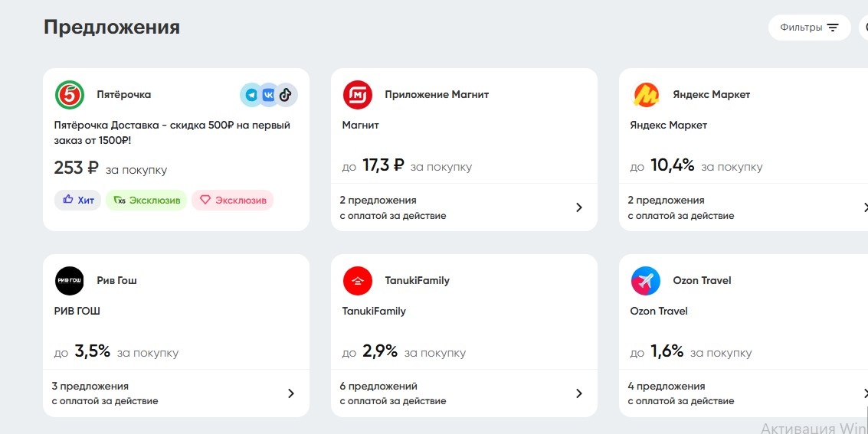The width and height of the screenshot is (868, 434).
Task: Click the 10,4% reward value
Action: click(x=672, y=165)
